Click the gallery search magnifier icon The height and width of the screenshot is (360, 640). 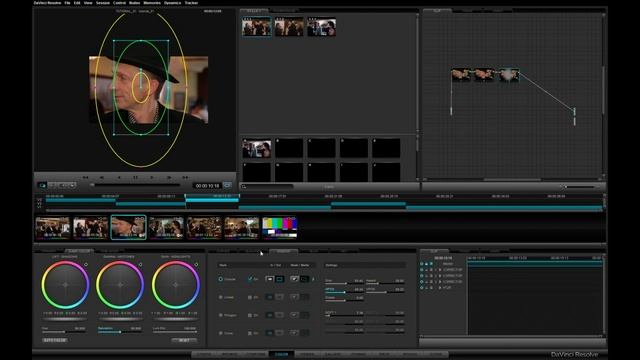tap(244, 187)
